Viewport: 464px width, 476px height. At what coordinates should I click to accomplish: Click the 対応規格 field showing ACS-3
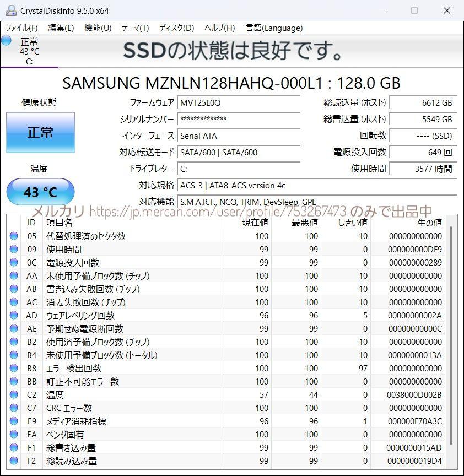tap(317, 185)
